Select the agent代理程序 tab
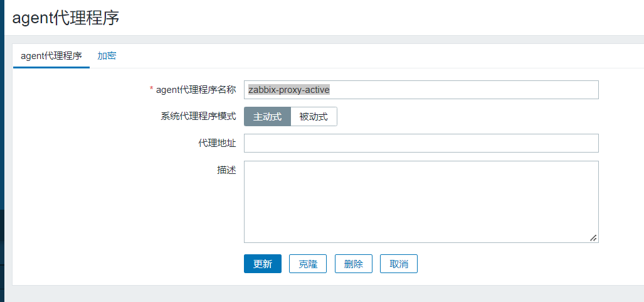644x302 pixels. point(51,56)
